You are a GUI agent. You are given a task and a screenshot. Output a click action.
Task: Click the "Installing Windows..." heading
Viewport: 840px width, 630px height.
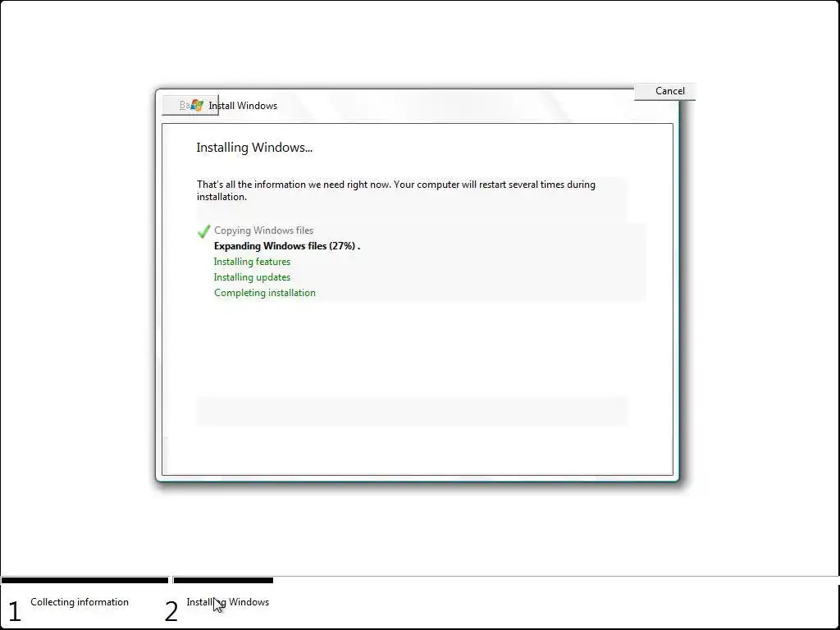(254, 148)
